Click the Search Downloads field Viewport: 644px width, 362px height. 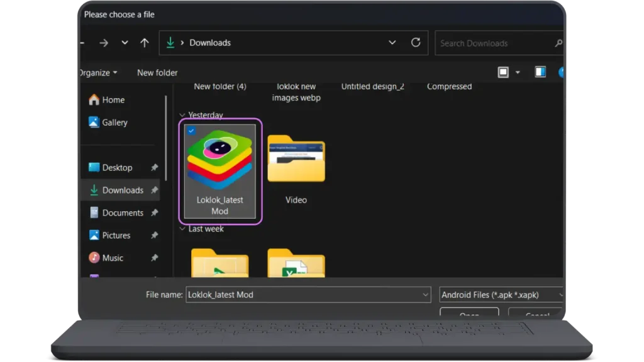coord(494,43)
